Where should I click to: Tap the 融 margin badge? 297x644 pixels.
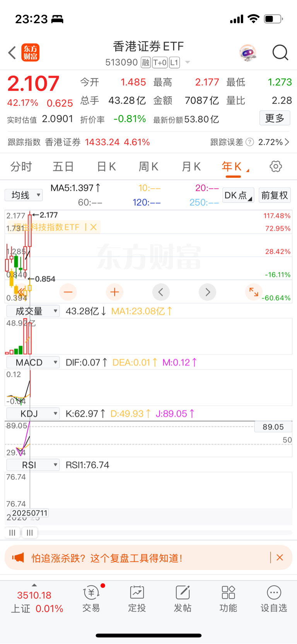[x=145, y=62]
